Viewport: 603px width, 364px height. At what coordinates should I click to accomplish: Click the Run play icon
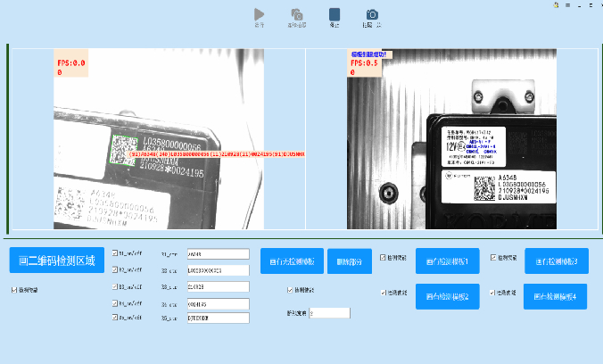pyautogui.click(x=260, y=14)
